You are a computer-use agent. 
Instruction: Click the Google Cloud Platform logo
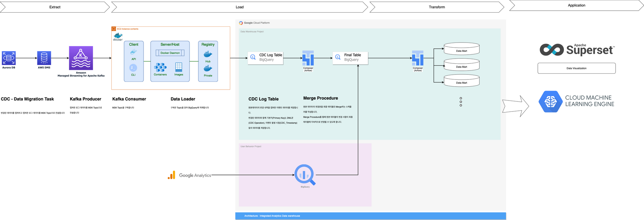coord(241,23)
